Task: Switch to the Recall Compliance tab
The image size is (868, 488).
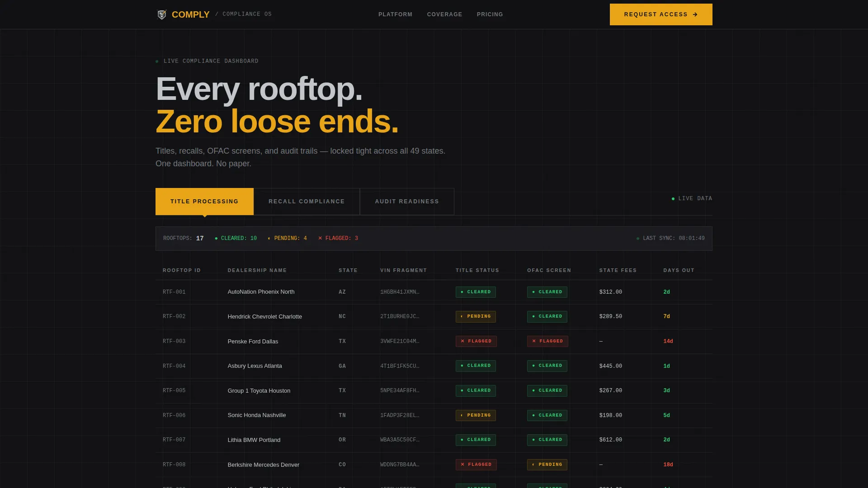Action: pos(307,202)
